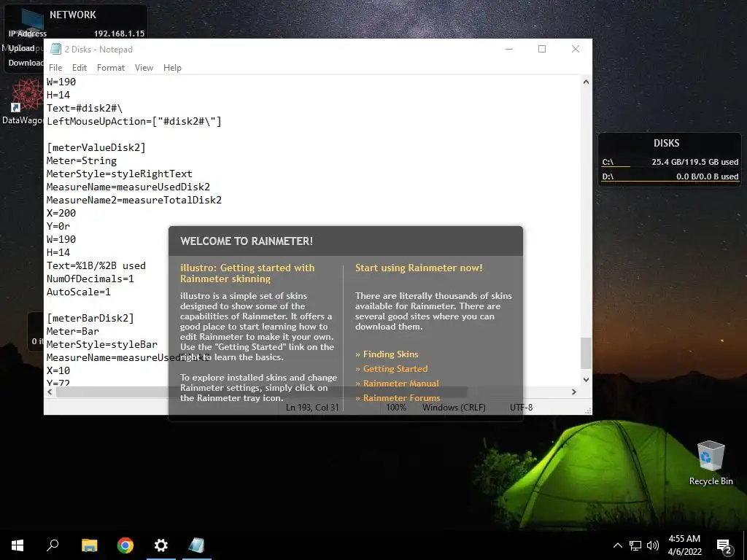Click the vertical scrollbar up arrow
This screenshot has width=747, height=560.
pos(586,82)
